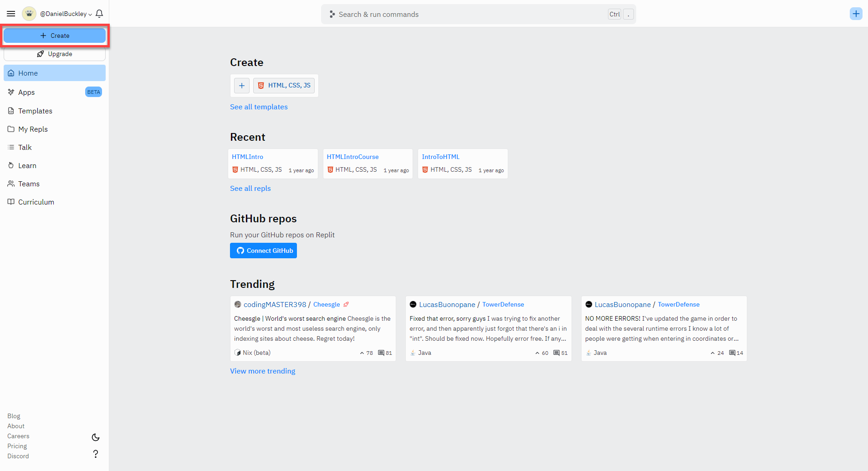Image resolution: width=868 pixels, height=471 pixels.
Task: Upvote the Cheesgle post with 78 votes
Action: [x=366, y=353]
